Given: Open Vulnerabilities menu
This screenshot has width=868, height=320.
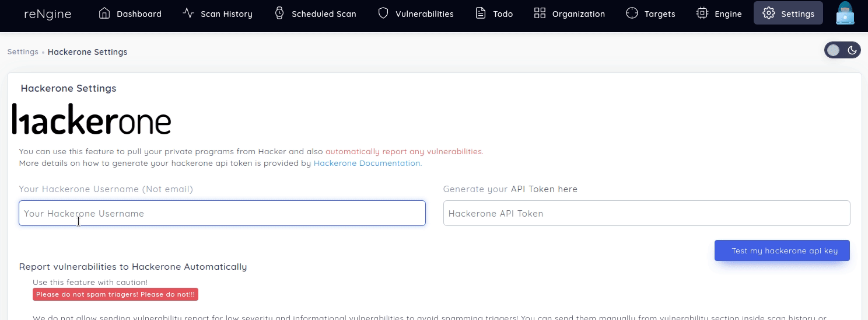Looking at the screenshot, I should coord(424,14).
